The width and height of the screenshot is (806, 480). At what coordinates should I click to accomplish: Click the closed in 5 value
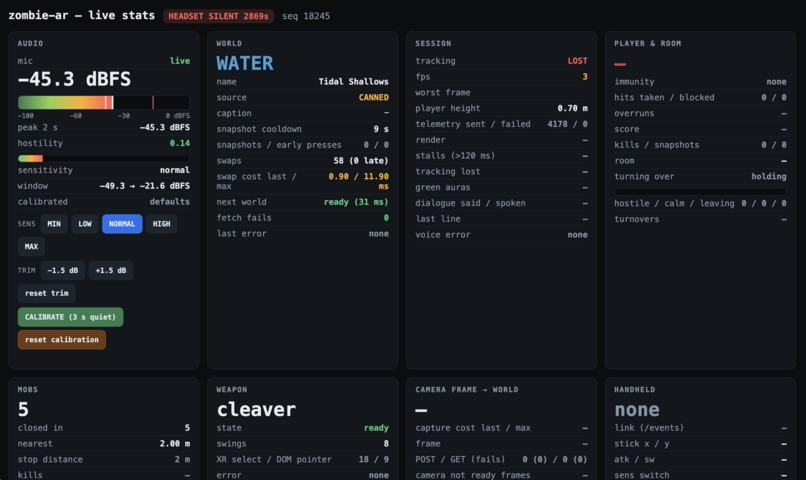tap(187, 428)
